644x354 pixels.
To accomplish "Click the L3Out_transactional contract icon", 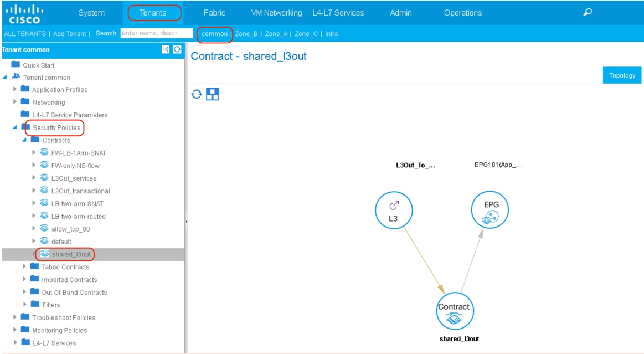I will tap(44, 190).
